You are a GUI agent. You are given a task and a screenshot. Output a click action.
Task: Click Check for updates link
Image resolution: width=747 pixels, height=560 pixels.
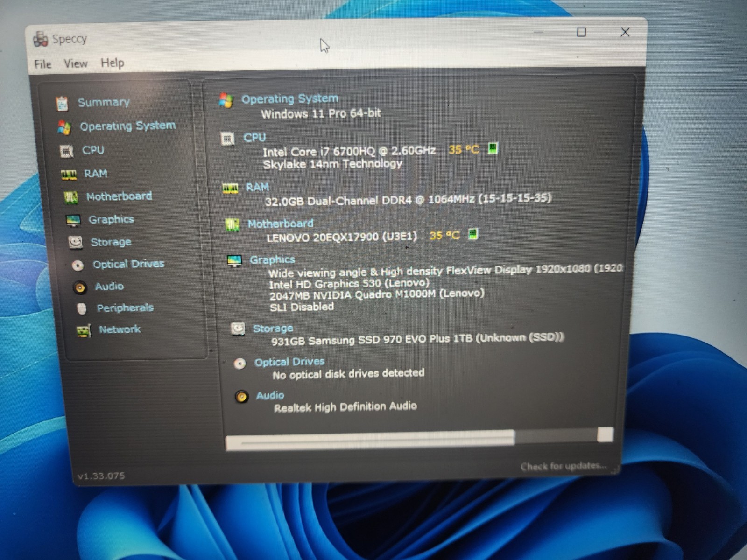coord(563,466)
